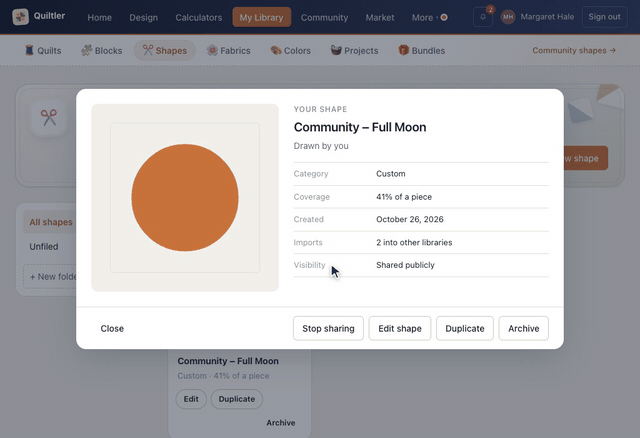Screen dimensions: 640x438
Task: Select the Unfiled folder in sidebar
Action: (44, 247)
